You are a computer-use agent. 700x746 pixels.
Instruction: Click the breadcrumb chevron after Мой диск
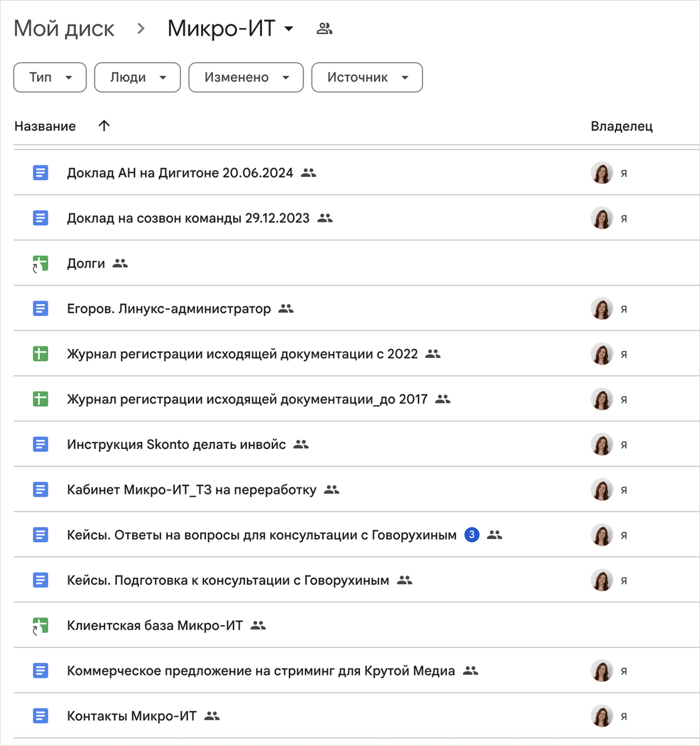141,29
